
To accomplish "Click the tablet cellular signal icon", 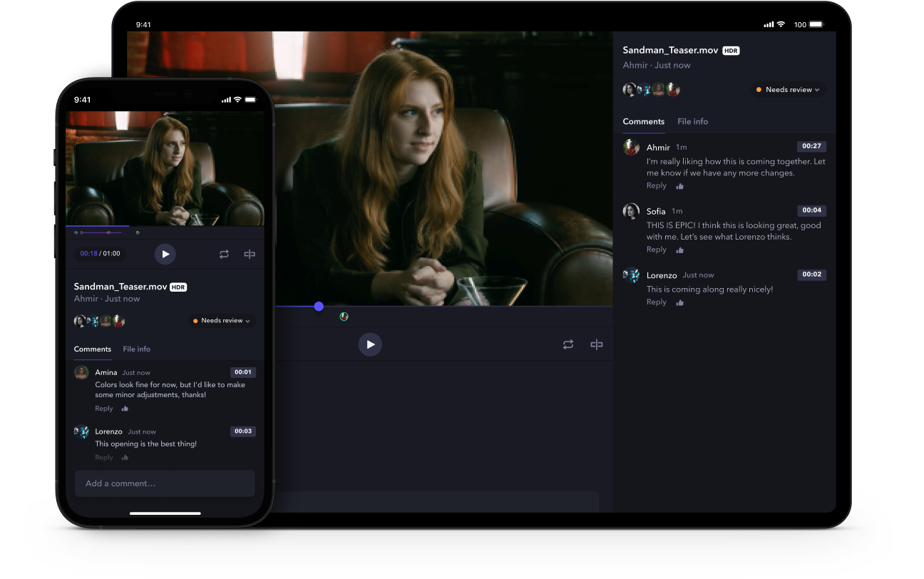I will 769,24.
